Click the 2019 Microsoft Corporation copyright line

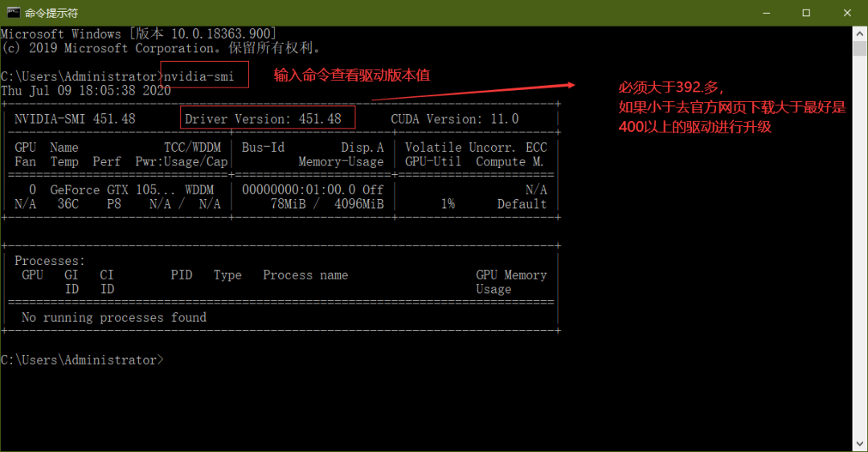click(161, 48)
